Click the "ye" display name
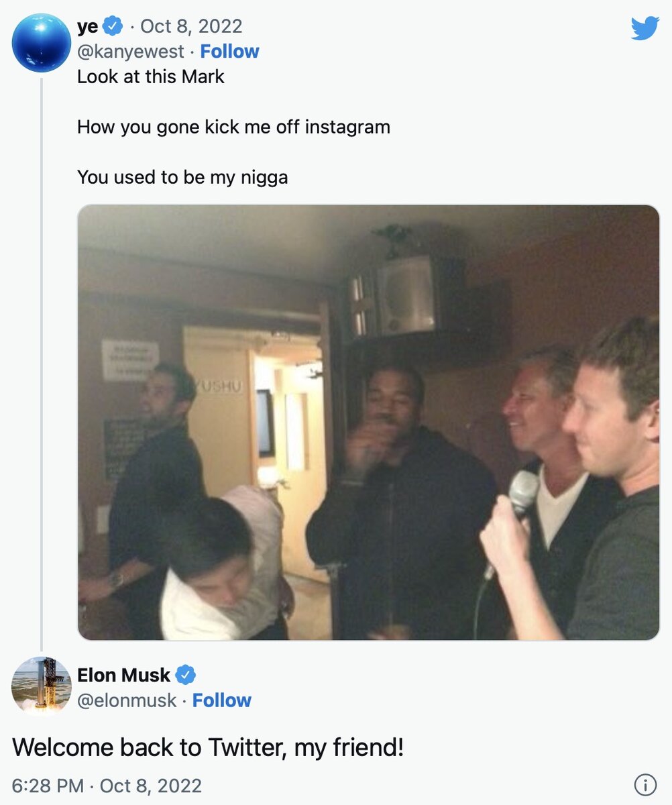The width and height of the screenshot is (672, 805). (x=88, y=27)
